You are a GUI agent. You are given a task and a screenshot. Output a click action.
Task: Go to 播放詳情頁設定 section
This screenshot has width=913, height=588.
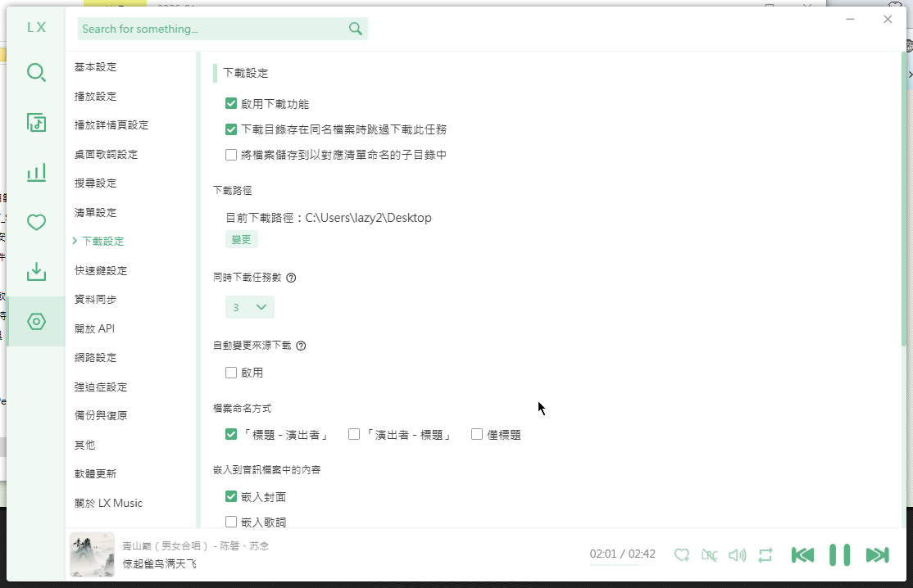[x=111, y=125]
